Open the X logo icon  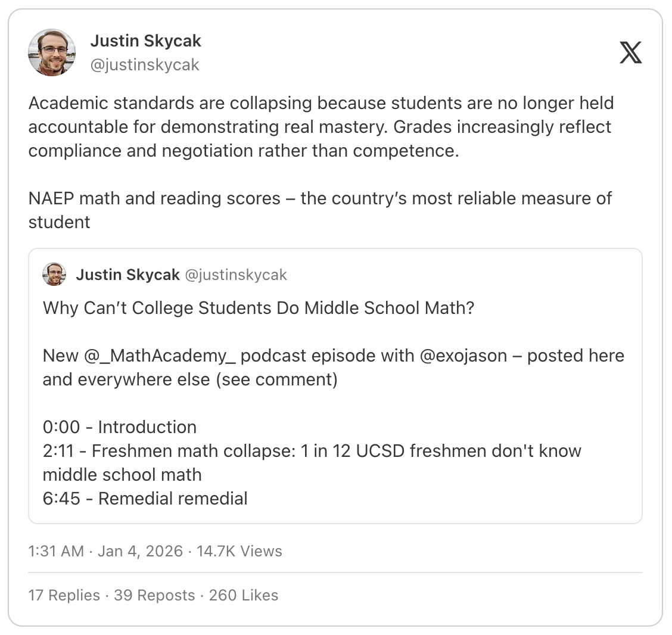point(630,52)
